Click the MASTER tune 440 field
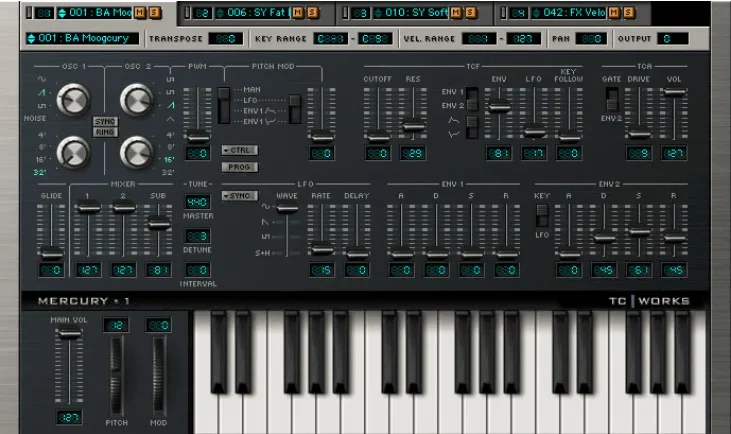Viewport: 731px width, 434px height. (x=198, y=202)
